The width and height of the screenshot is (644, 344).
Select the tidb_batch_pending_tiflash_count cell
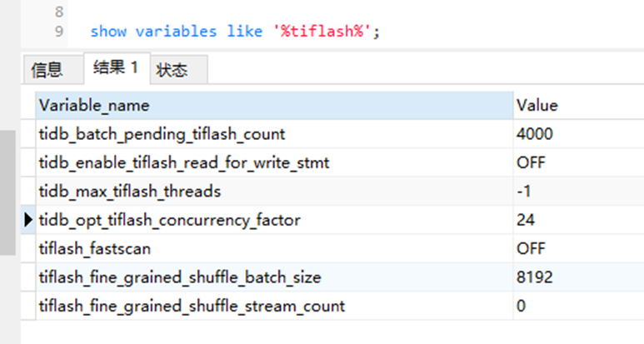pyautogui.click(x=162, y=133)
